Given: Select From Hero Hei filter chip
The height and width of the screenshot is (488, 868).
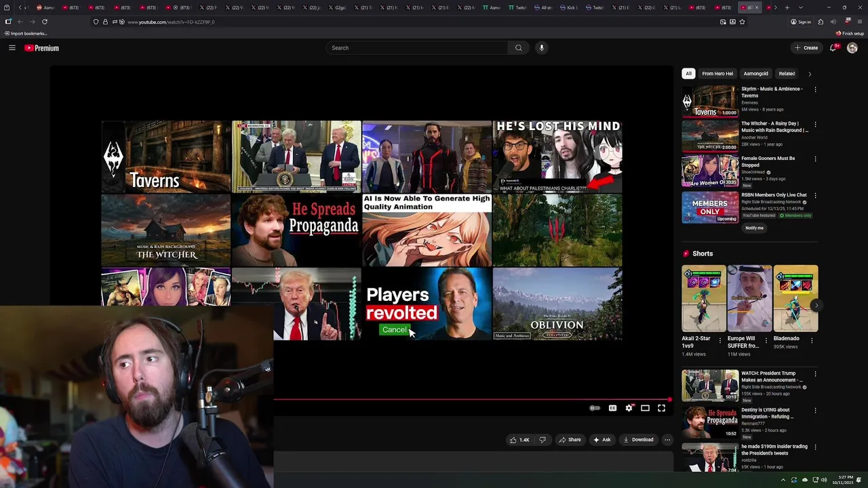Looking at the screenshot, I should (x=717, y=74).
